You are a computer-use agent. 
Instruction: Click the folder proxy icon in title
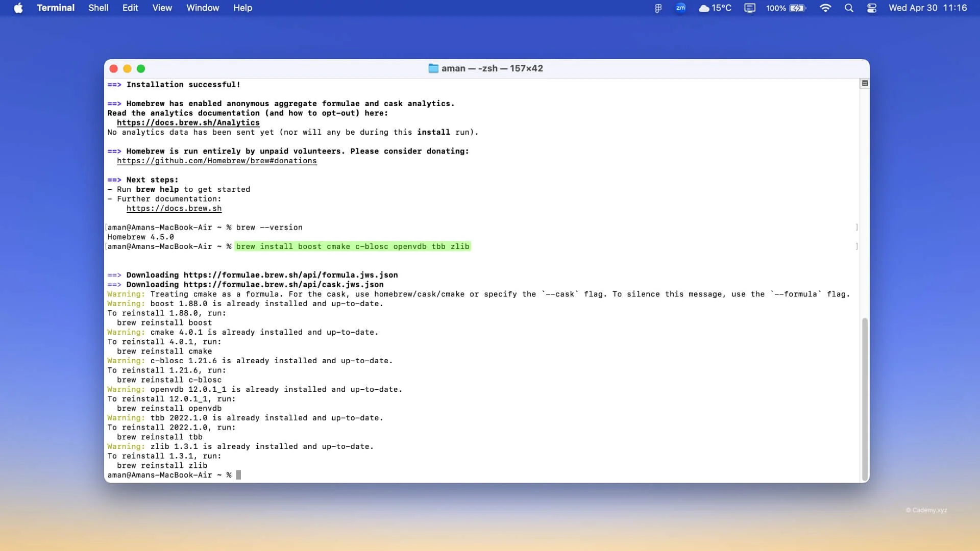tap(433, 68)
